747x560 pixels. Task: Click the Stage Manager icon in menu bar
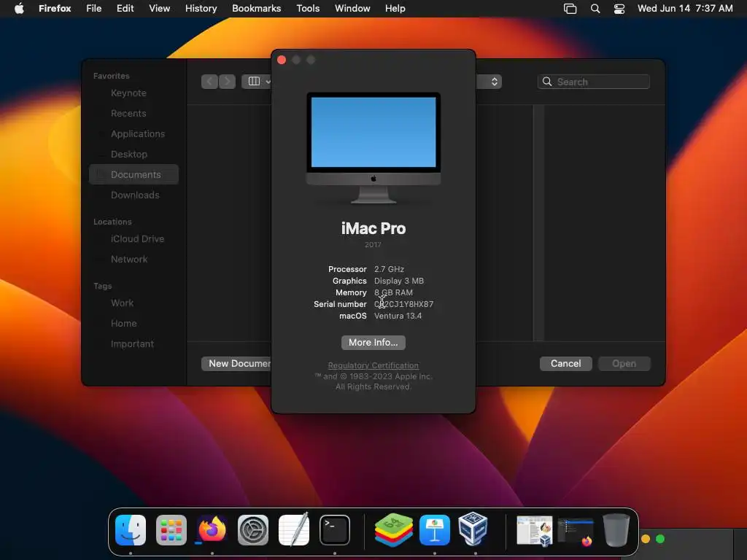point(570,8)
